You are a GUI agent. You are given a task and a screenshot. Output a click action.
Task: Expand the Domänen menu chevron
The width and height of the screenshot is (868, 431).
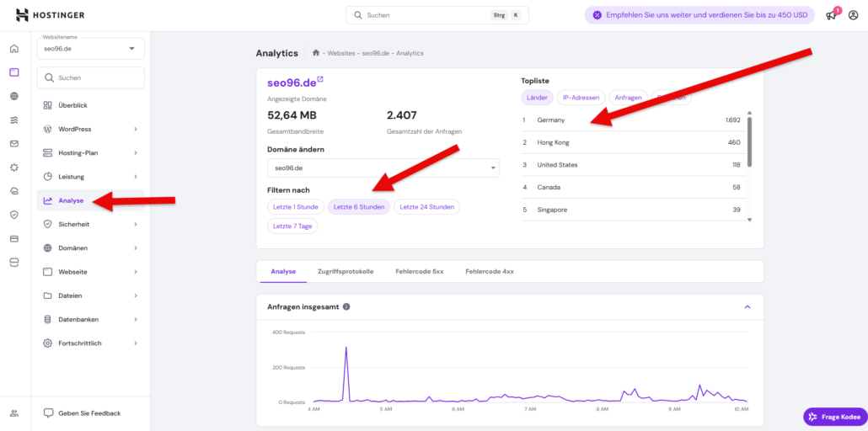coord(136,247)
